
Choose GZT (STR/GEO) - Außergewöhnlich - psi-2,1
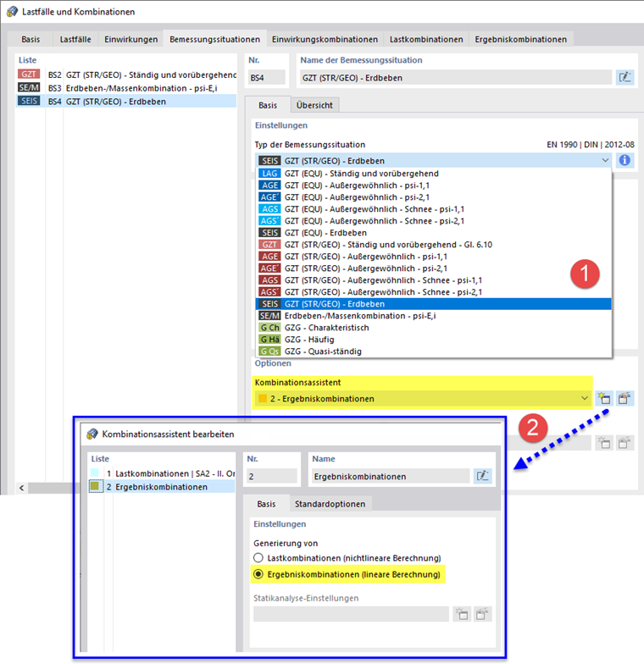tap(434, 268)
